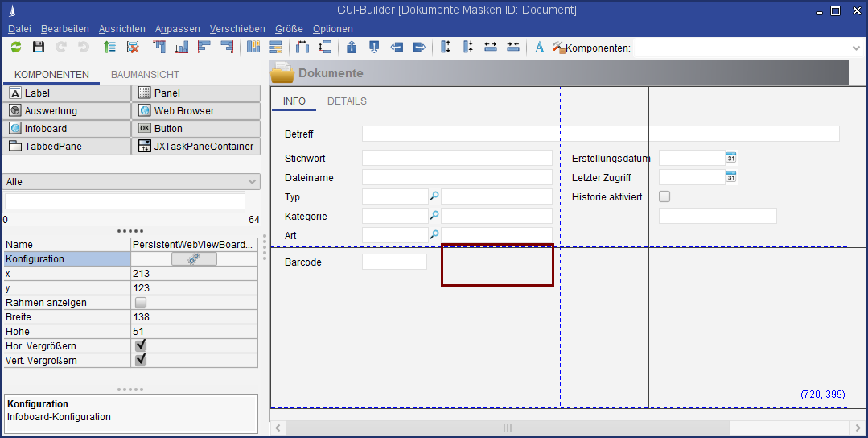
Task: Open the Komponenten dropdown in toolbar
Action: [x=856, y=48]
